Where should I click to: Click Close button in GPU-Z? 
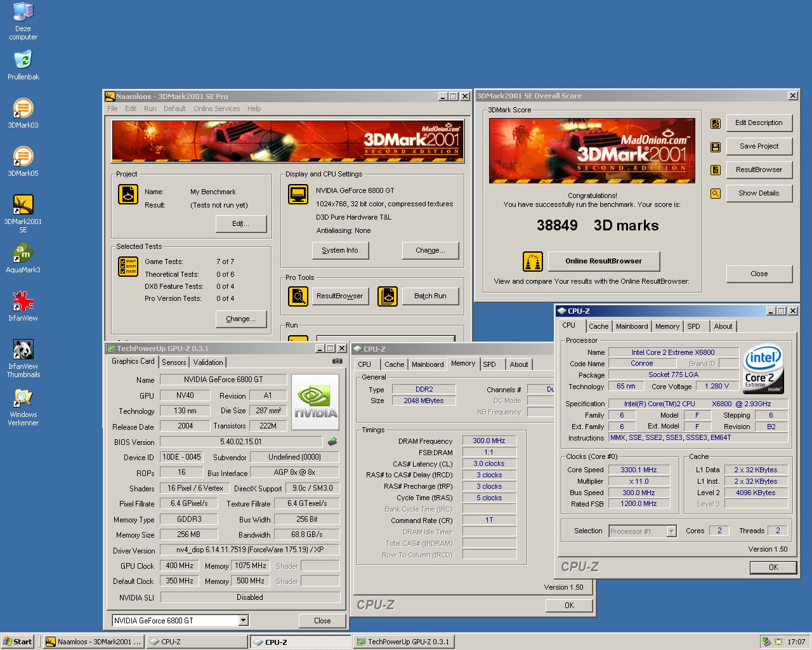[x=322, y=621]
